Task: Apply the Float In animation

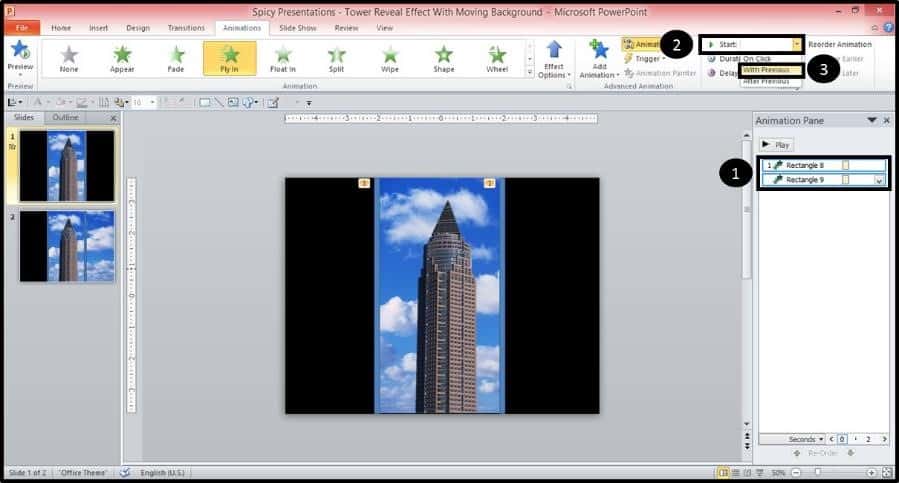Action: pos(283,59)
